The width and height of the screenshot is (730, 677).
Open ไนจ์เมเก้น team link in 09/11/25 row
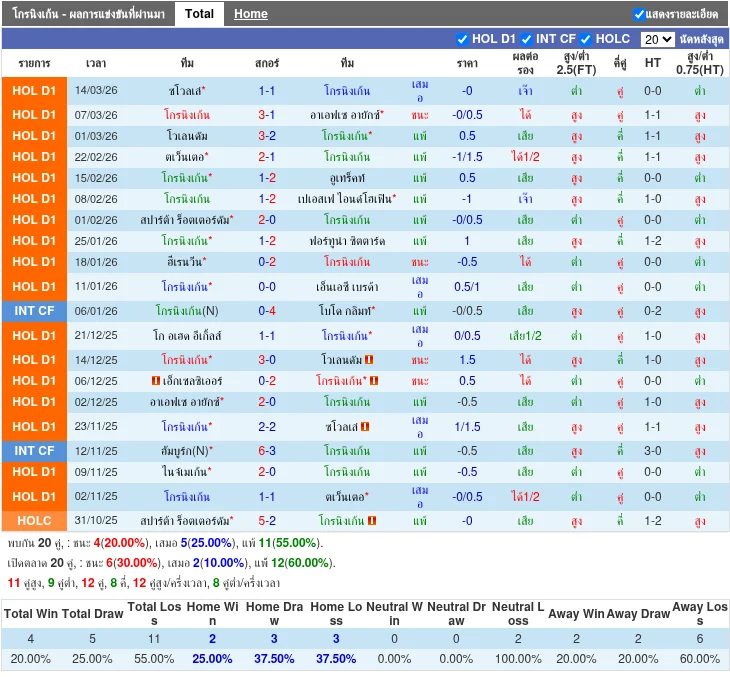pyautogui.click(x=187, y=472)
